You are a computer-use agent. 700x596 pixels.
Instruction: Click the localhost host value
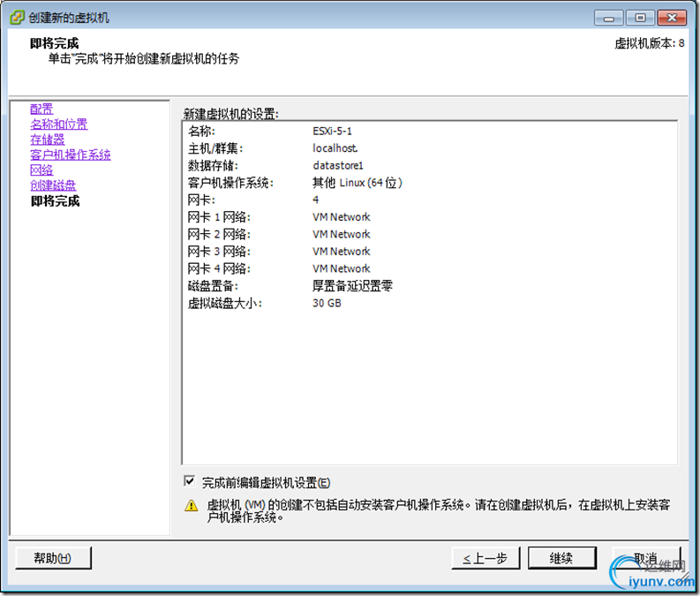tap(335, 148)
